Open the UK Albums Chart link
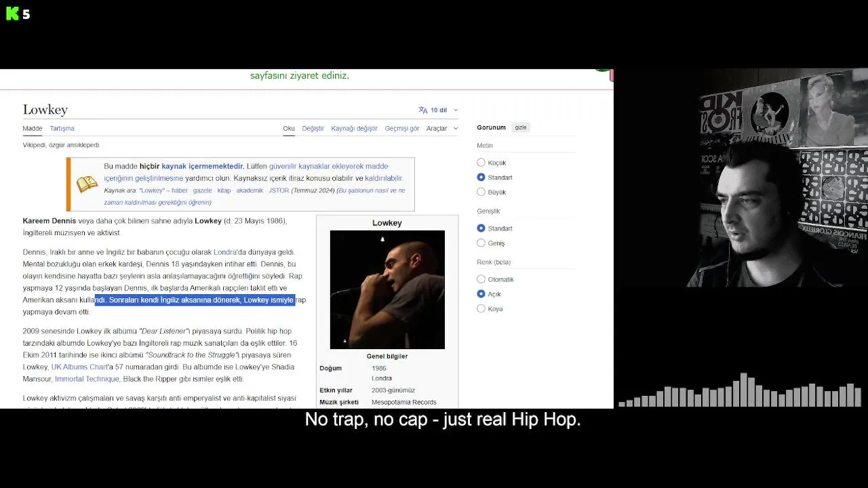 coord(79,367)
